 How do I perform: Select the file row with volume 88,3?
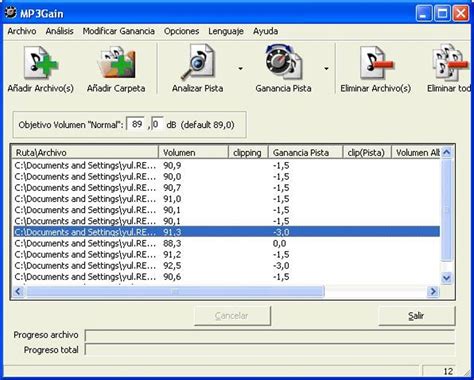[227, 243]
